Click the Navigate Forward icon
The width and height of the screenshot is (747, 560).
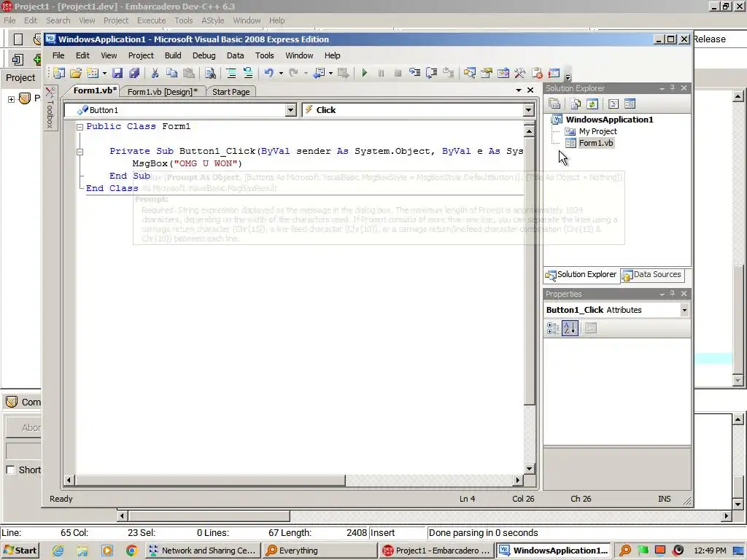[343, 73]
